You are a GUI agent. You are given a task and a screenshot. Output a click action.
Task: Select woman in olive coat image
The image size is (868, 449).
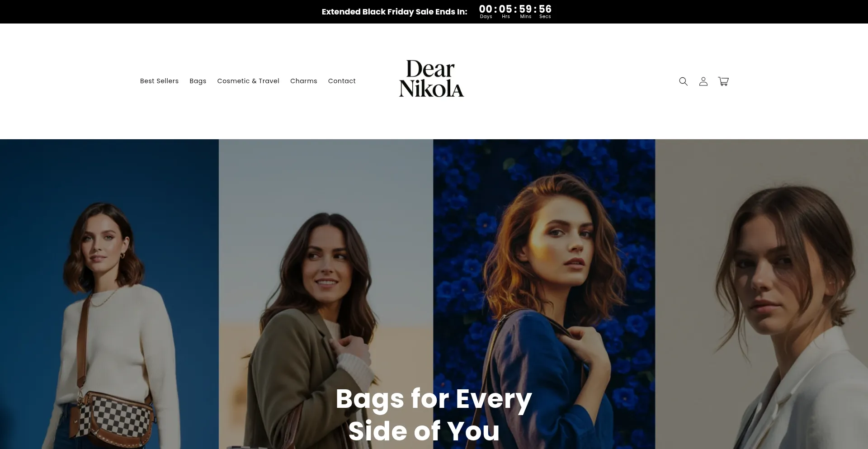pos(326,294)
